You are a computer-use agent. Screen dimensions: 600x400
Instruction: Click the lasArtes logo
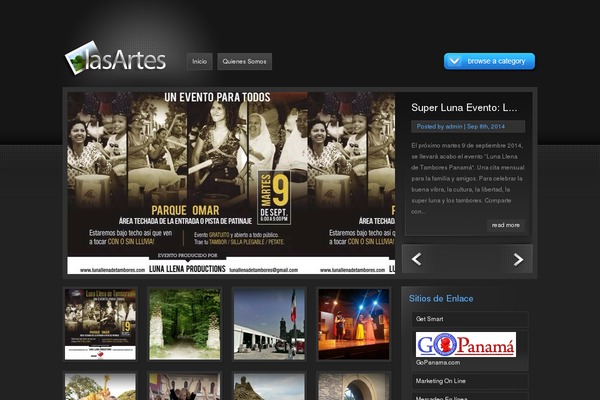(x=116, y=59)
